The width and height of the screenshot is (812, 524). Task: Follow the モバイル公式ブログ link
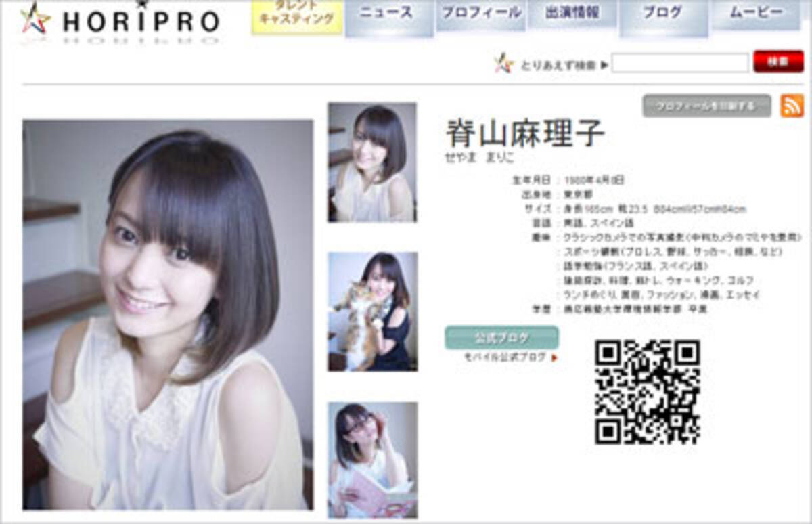click(x=504, y=357)
